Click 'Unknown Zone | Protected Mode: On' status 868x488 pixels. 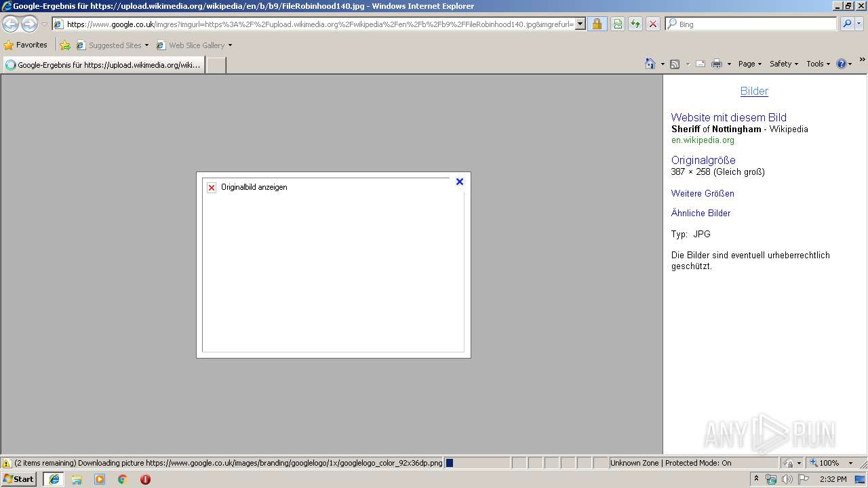671,463
